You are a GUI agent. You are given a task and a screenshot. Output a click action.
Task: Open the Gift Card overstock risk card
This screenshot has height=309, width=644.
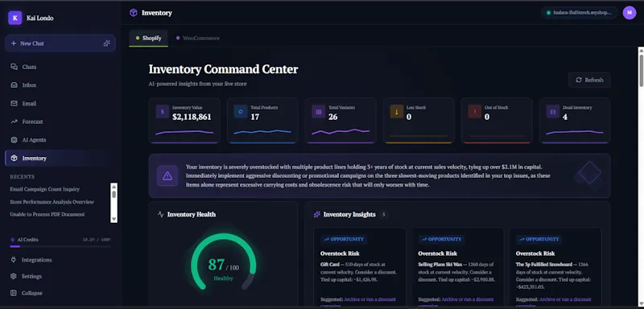point(359,267)
